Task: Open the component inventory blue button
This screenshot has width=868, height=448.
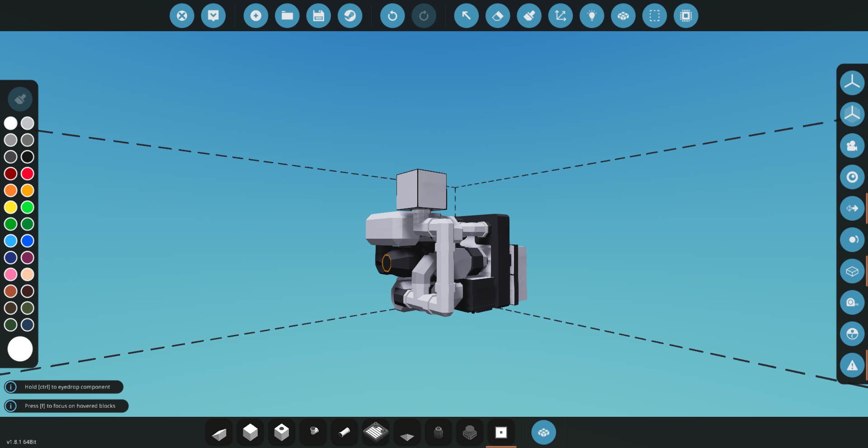Action: [x=543, y=433]
